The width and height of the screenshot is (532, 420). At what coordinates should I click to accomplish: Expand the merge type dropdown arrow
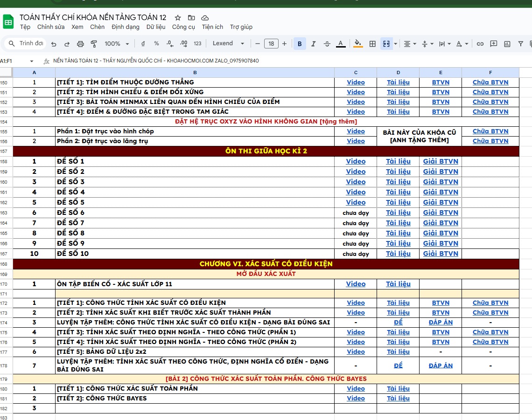pos(396,44)
